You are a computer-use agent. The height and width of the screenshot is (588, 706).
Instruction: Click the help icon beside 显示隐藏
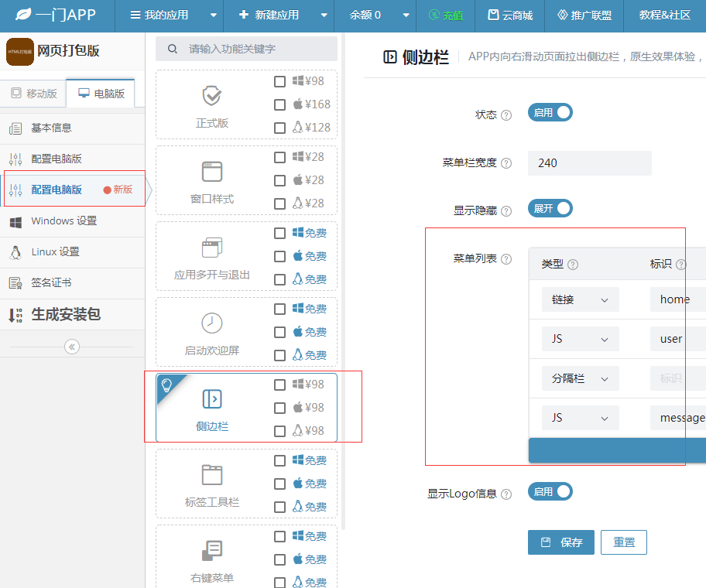506,211
